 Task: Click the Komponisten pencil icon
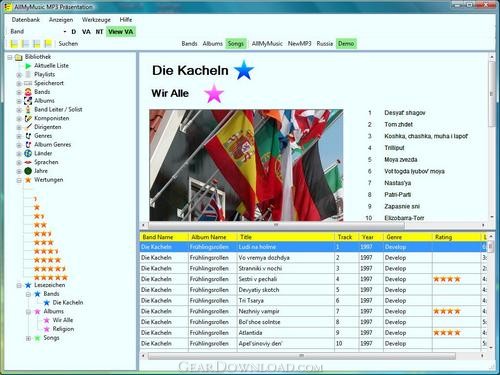point(28,118)
